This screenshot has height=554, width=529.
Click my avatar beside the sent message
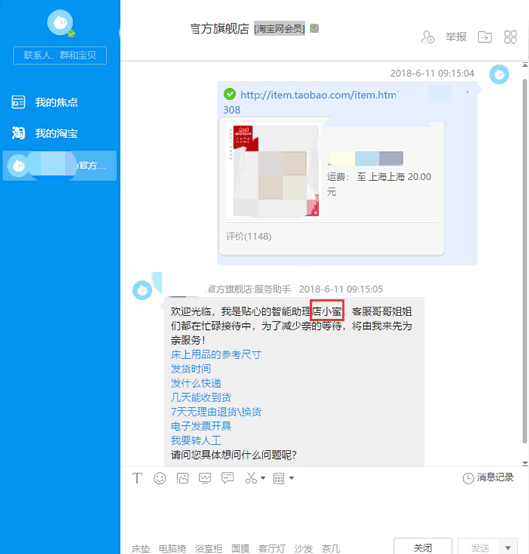pos(499,75)
